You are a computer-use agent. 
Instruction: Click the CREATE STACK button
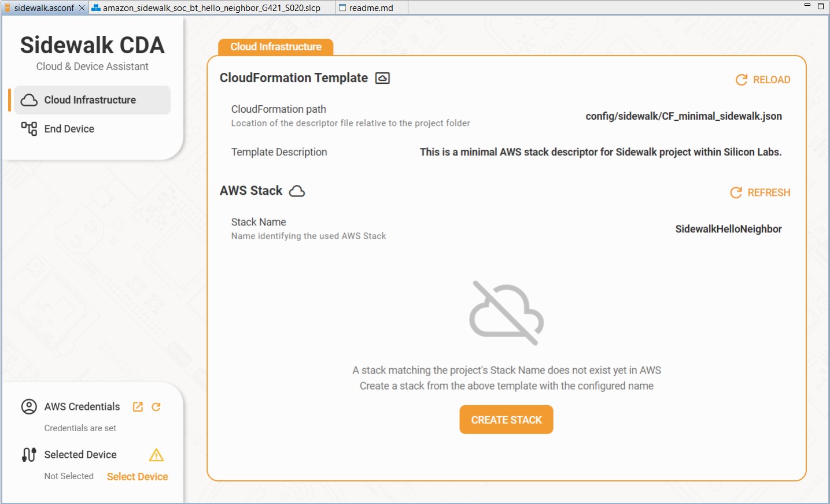507,420
